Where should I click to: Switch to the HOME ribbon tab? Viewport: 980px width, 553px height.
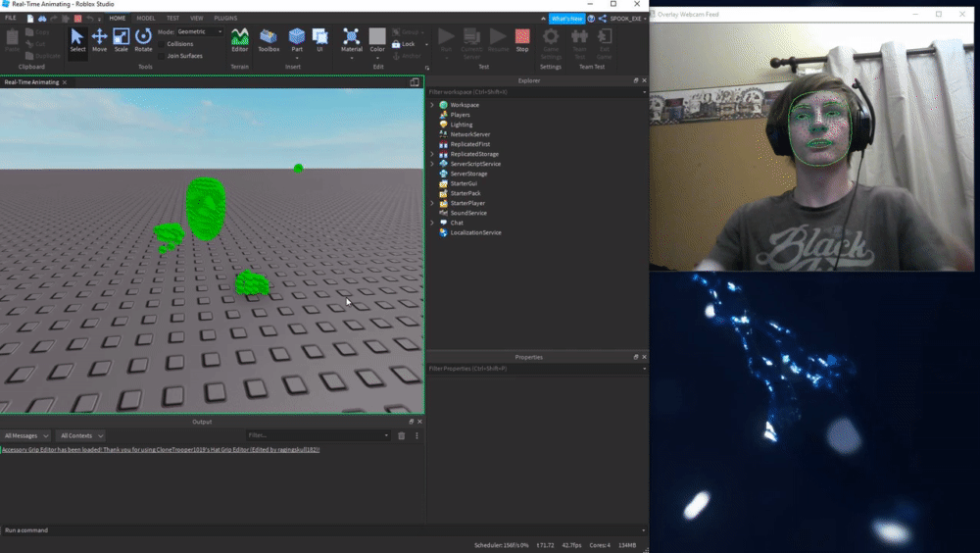coord(118,19)
